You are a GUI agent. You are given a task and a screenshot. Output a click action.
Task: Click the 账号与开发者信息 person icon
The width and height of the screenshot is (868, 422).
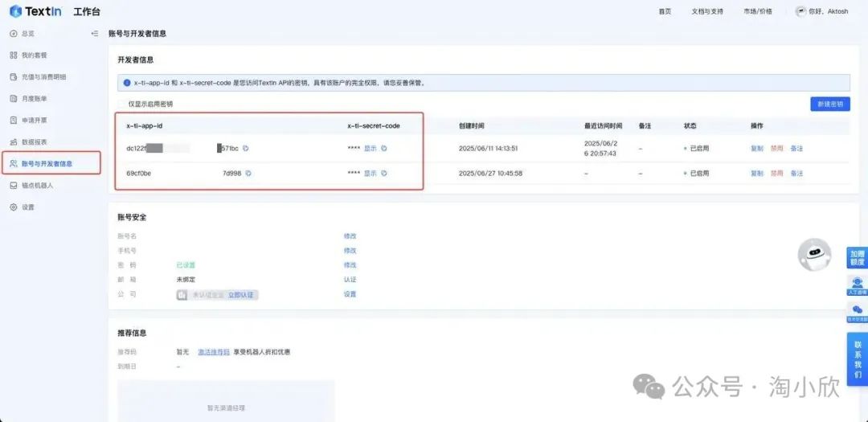14,163
